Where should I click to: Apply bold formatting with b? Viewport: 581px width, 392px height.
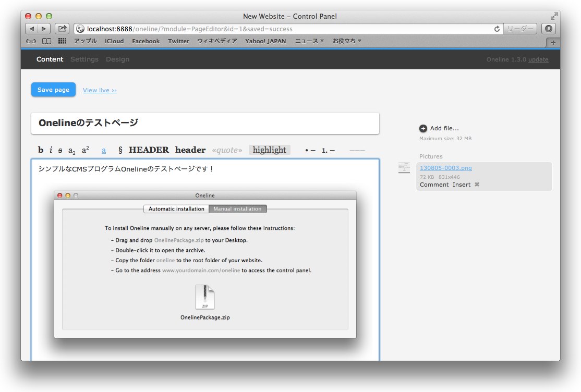[41, 150]
